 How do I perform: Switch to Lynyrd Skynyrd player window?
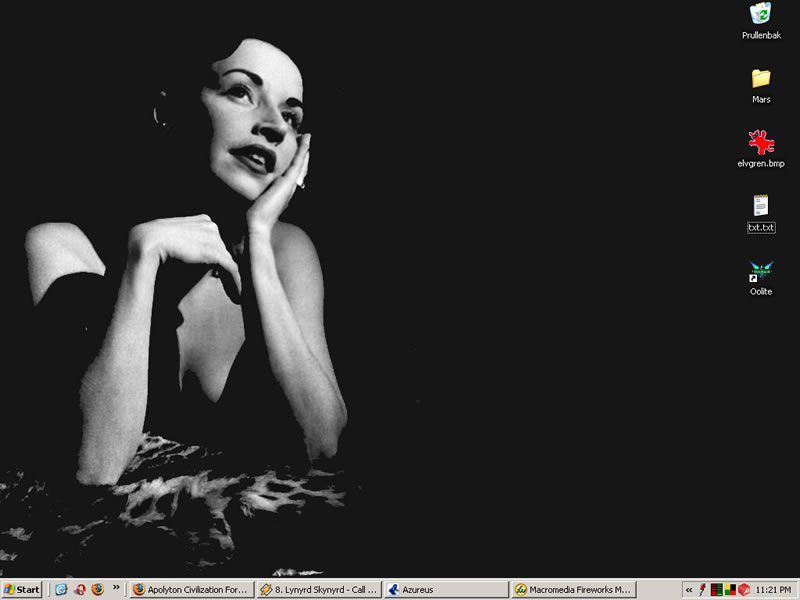(x=319, y=590)
